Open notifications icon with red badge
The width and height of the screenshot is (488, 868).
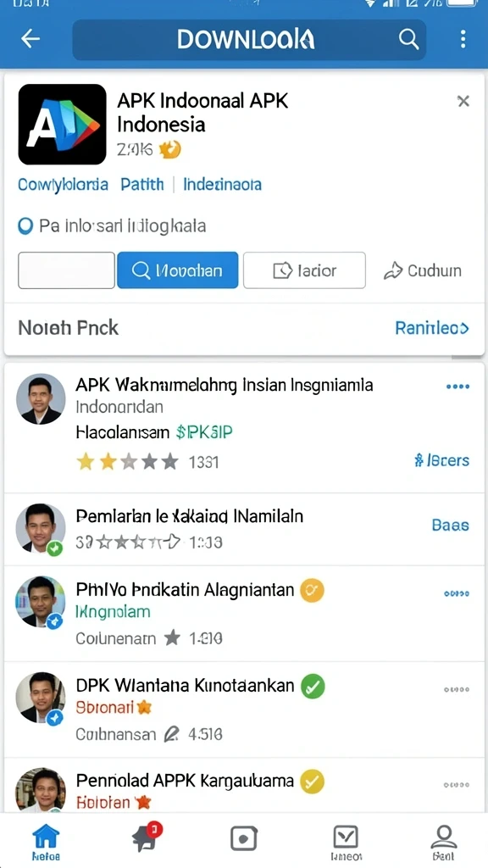coord(147,837)
